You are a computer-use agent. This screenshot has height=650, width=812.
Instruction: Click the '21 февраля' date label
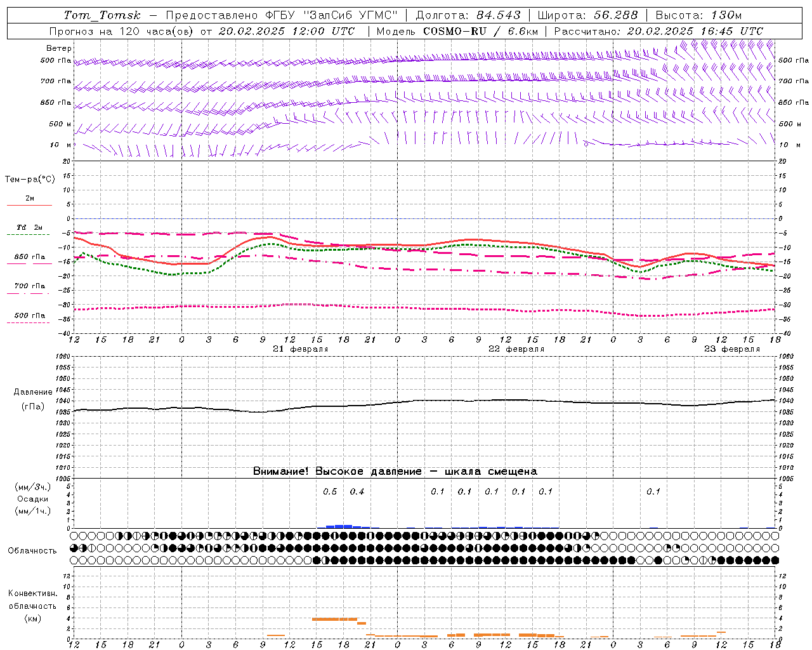click(301, 349)
